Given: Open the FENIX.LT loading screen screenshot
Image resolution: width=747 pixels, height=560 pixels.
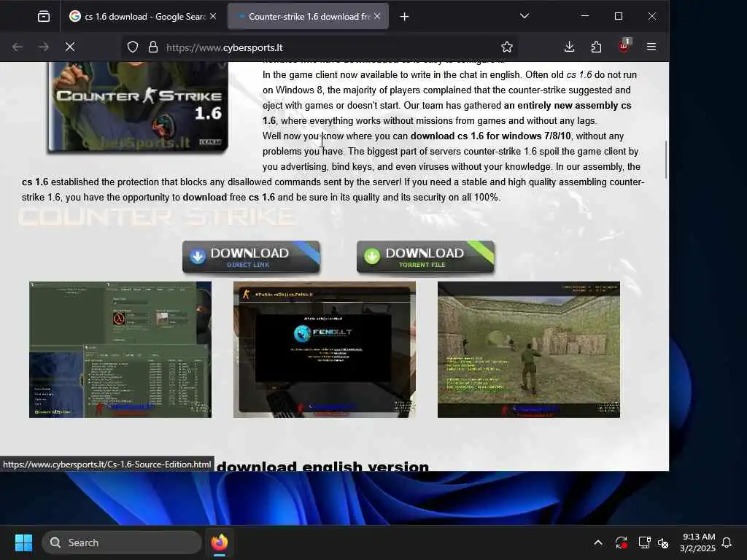Looking at the screenshot, I should 325,349.
